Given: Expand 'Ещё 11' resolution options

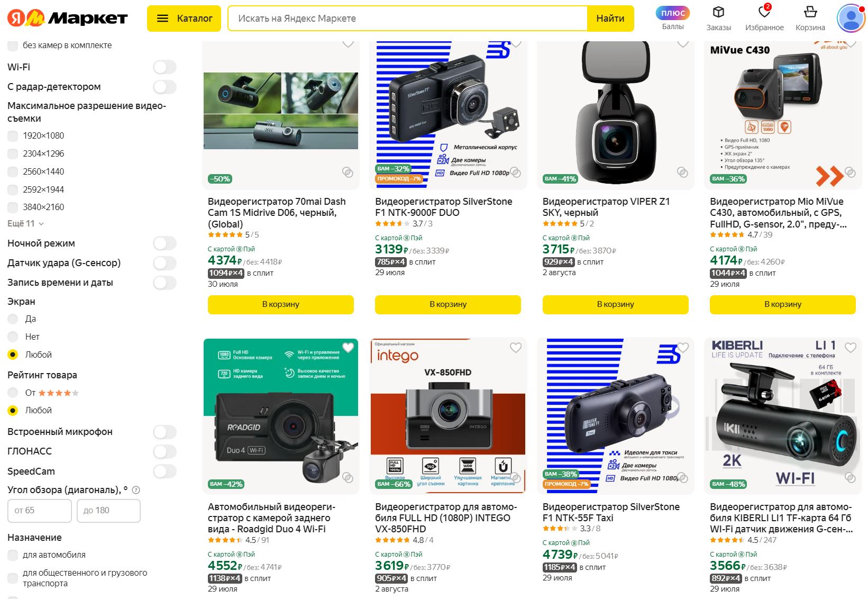Looking at the screenshot, I should point(25,224).
